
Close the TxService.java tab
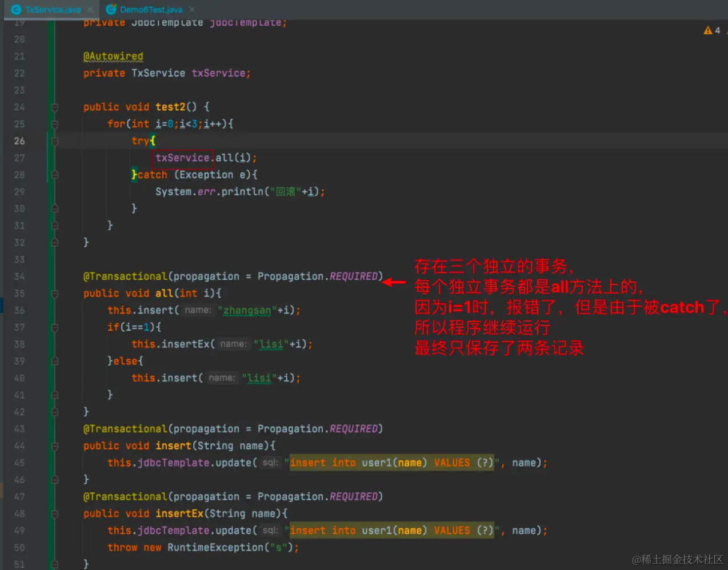(x=91, y=10)
